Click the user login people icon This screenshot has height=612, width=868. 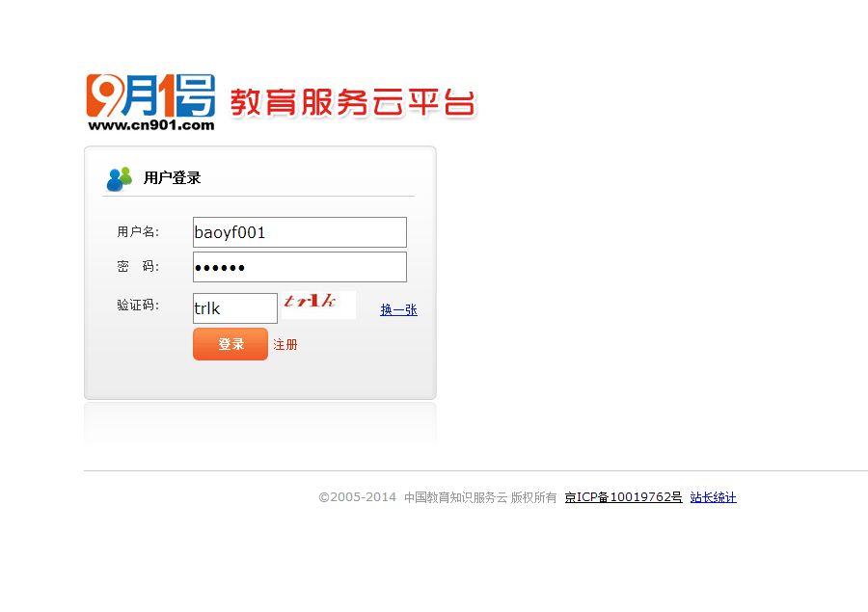pyautogui.click(x=120, y=178)
